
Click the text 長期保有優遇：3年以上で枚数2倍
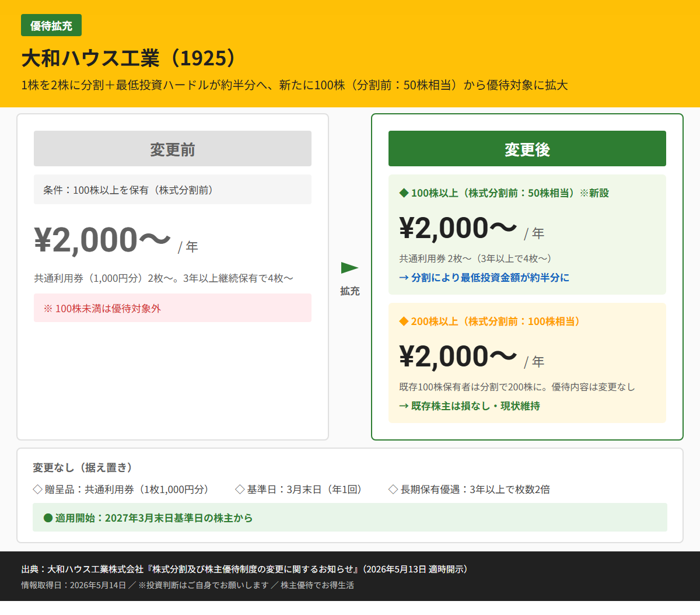(475, 490)
